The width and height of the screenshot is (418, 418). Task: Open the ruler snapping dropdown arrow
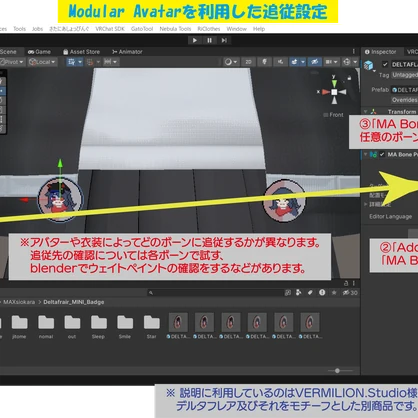pos(115,62)
